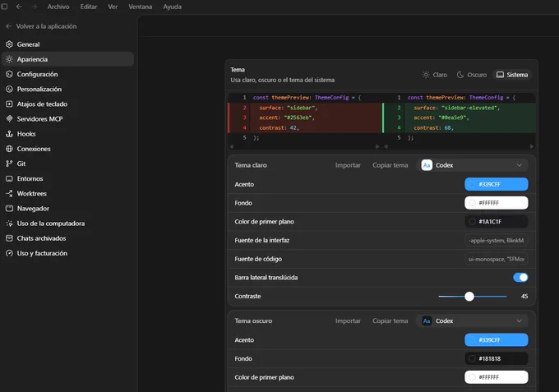This screenshot has height=392, width=559.
Task: Click Copiar tema in Tema oscuro
Action: [390, 321]
